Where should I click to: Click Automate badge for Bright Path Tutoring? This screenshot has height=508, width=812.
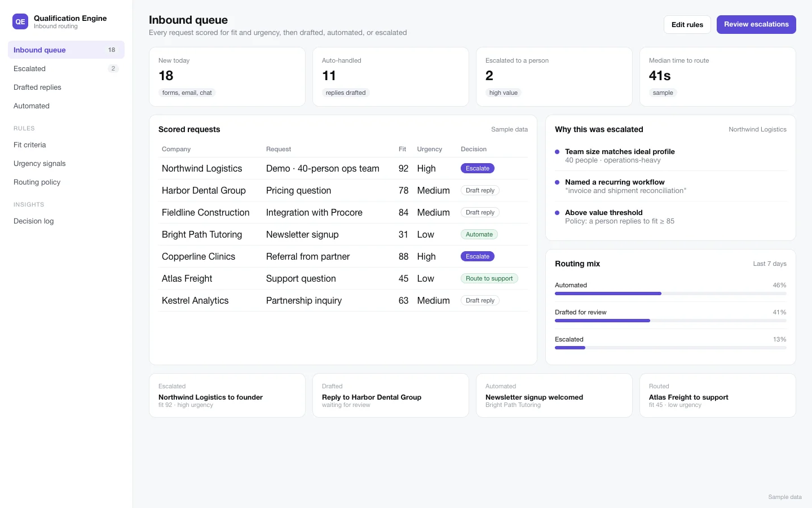[479, 234]
